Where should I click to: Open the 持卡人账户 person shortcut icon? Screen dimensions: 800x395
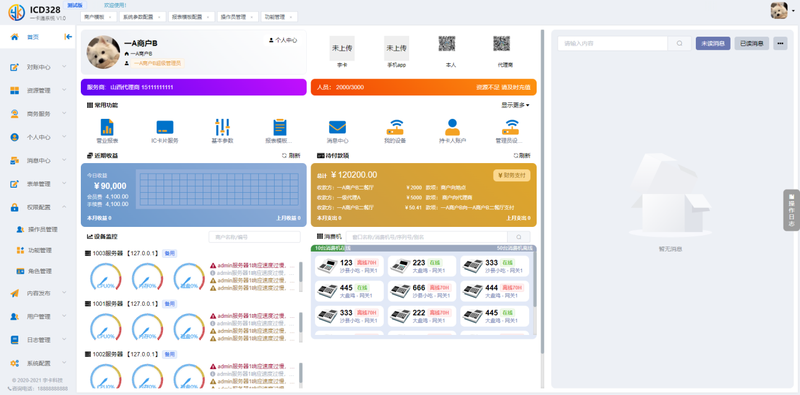[x=453, y=127]
